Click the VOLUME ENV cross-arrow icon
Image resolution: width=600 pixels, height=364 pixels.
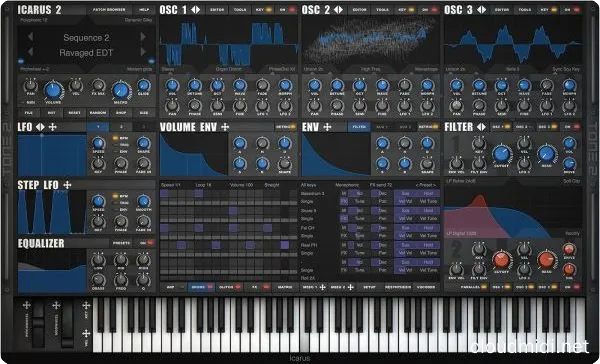[225, 127]
